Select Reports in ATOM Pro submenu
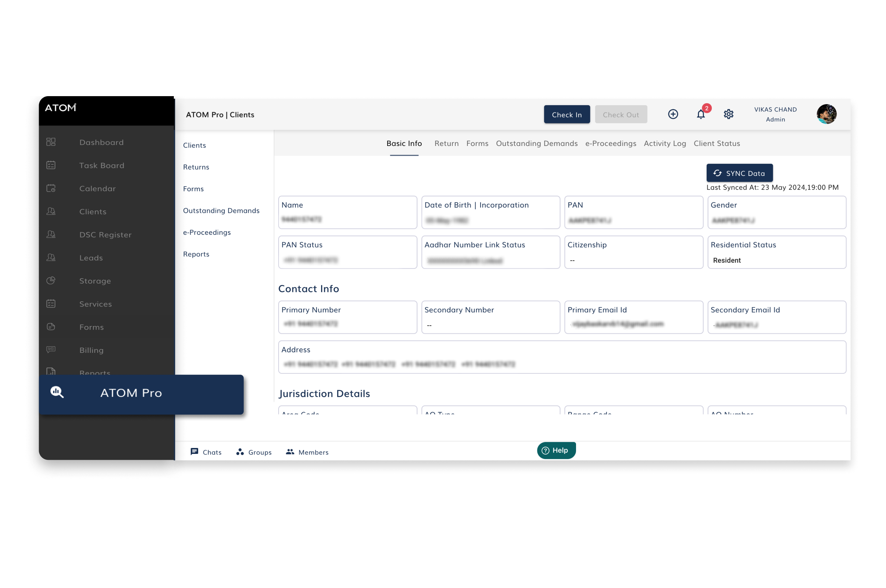 (196, 254)
